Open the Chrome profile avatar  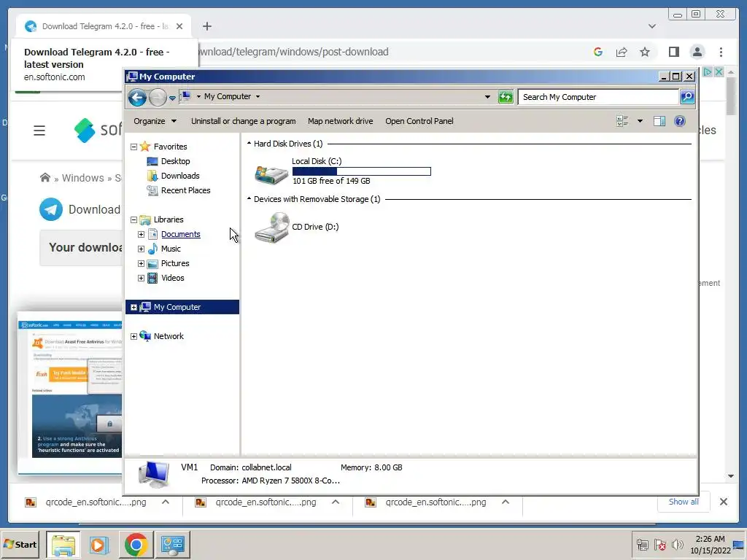[697, 52]
